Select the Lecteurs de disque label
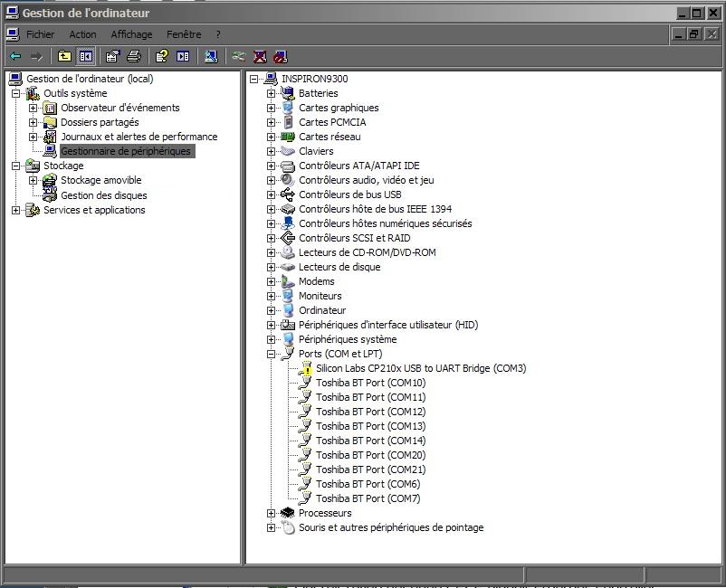The width and height of the screenshot is (726, 588). click(339, 267)
